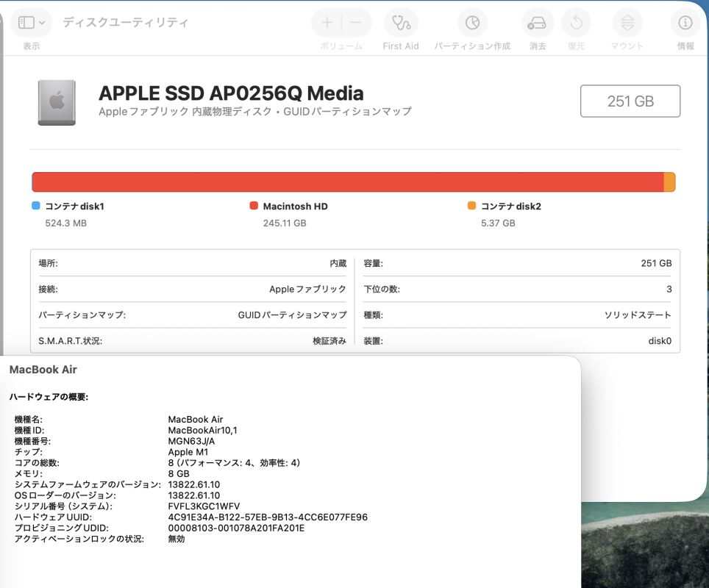
Task: Select the 機種ID value MacBookAir10,1
Action: [202, 430]
